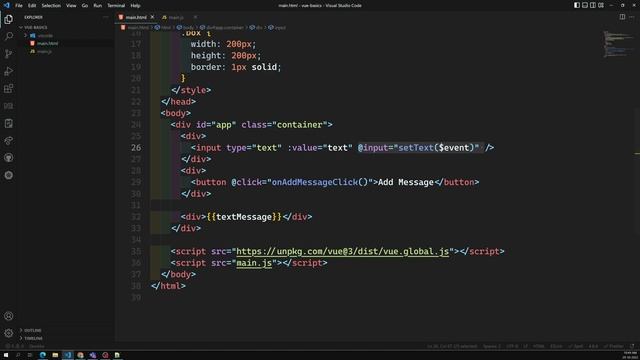Open main.js in Explorer tree

pyautogui.click(x=44, y=51)
